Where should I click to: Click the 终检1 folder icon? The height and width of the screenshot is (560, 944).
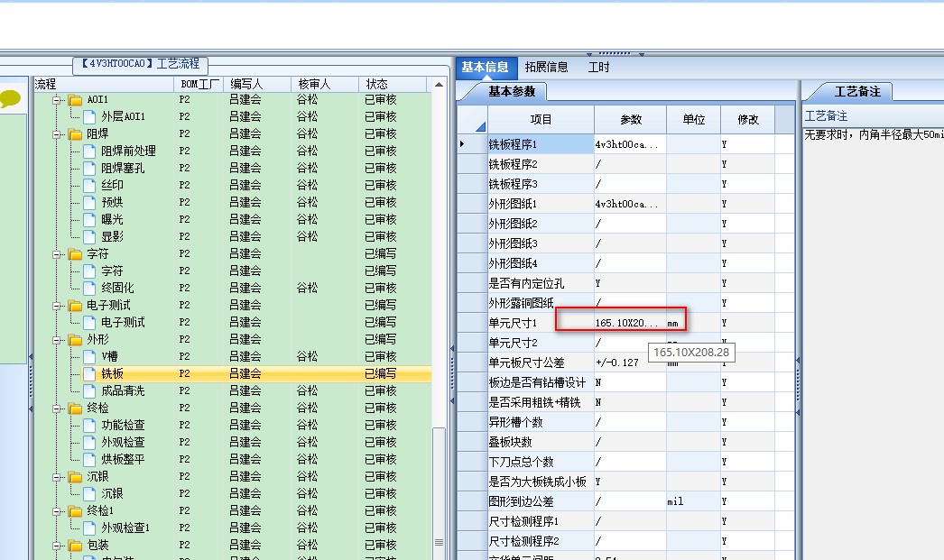coord(75,511)
